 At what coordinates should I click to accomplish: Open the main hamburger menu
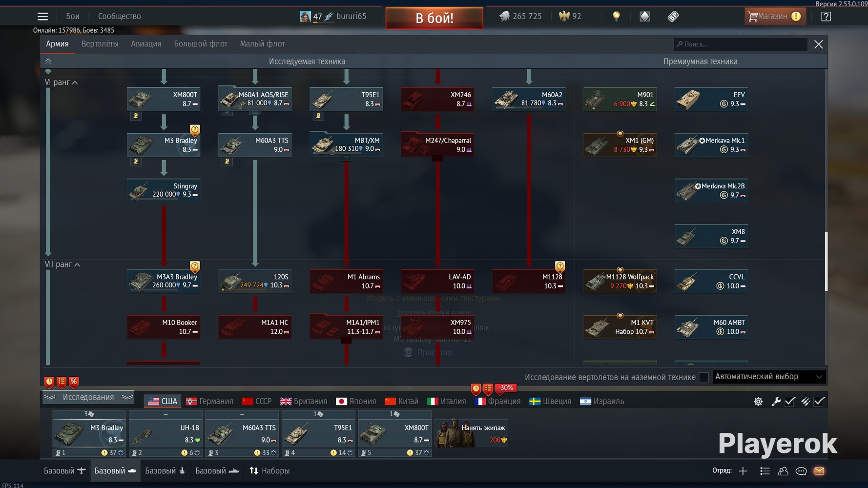point(43,17)
